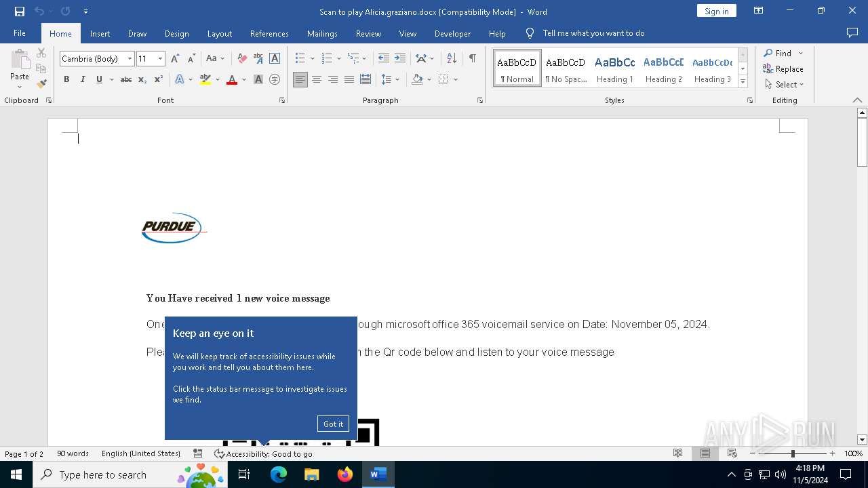The height and width of the screenshot is (488, 868).
Task: Justify the paragraph text
Action: pos(349,79)
